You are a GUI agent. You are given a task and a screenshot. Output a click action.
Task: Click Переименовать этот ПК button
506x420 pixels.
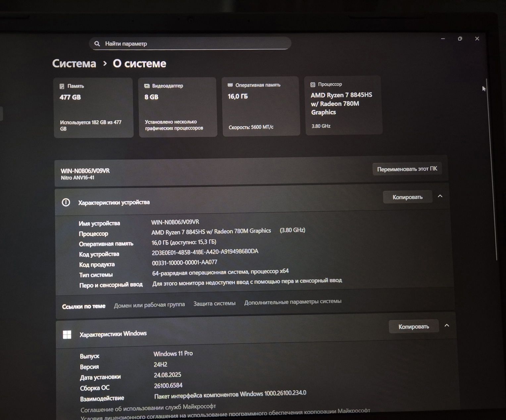(x=407, y=169)
